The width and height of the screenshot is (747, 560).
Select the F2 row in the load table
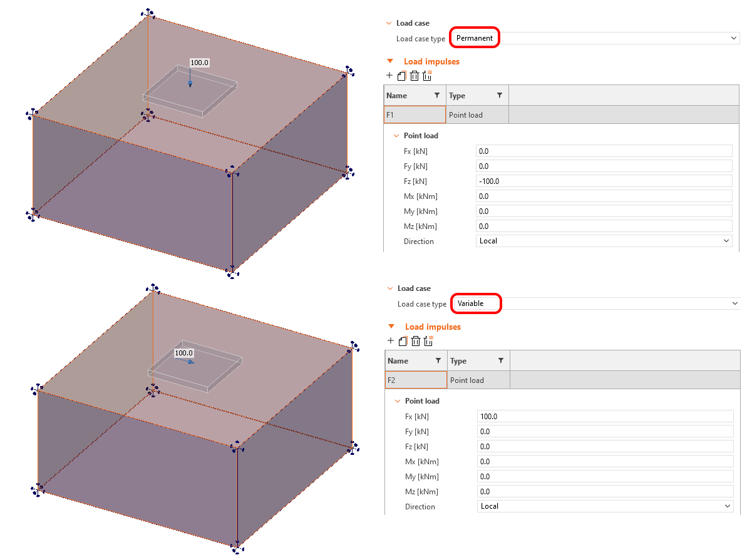tap(416, 380)
